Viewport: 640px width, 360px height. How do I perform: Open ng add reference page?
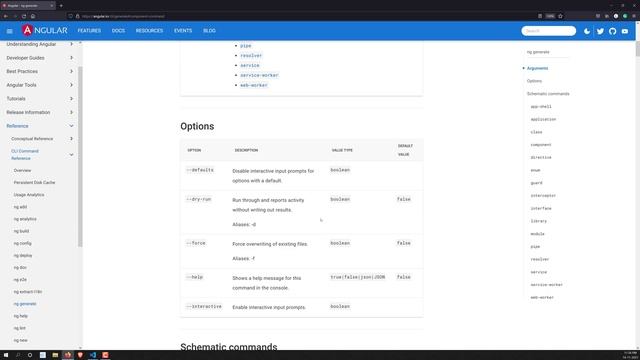[x=20, y=207]
